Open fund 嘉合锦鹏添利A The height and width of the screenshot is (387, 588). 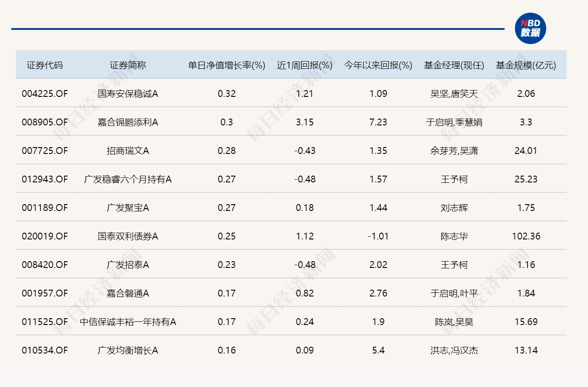pos(128,122)
